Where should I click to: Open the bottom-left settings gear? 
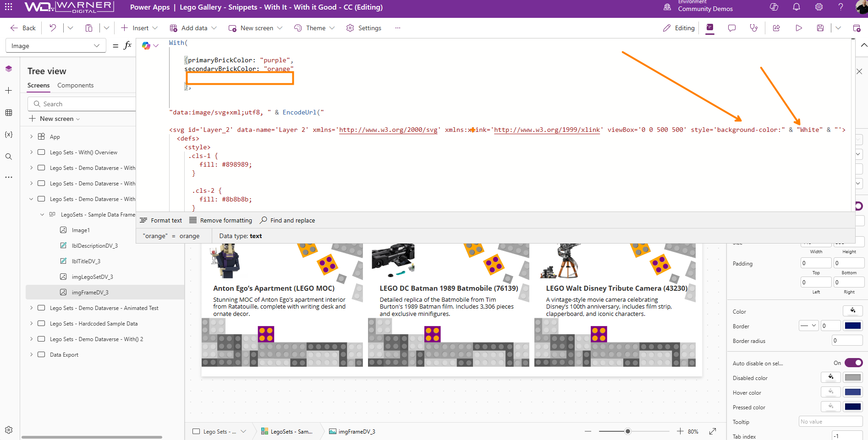point(9,430)
